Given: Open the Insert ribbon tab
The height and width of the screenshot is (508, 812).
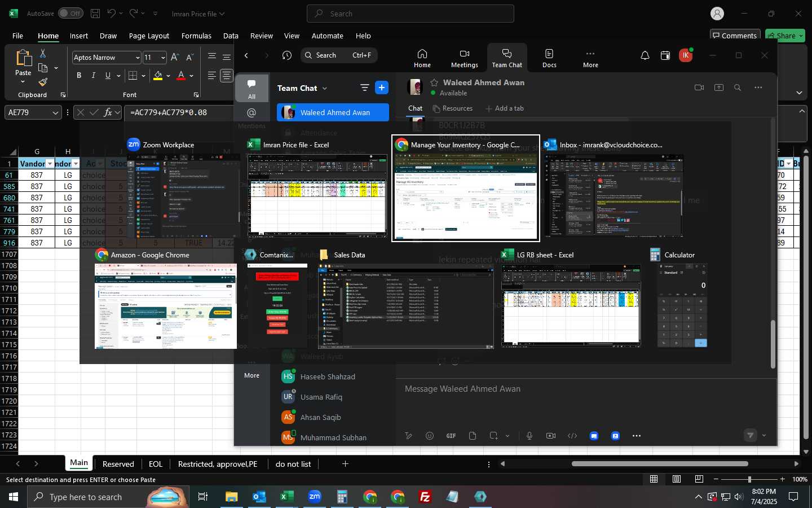Looking at the screenshot, I should point(79,36).
